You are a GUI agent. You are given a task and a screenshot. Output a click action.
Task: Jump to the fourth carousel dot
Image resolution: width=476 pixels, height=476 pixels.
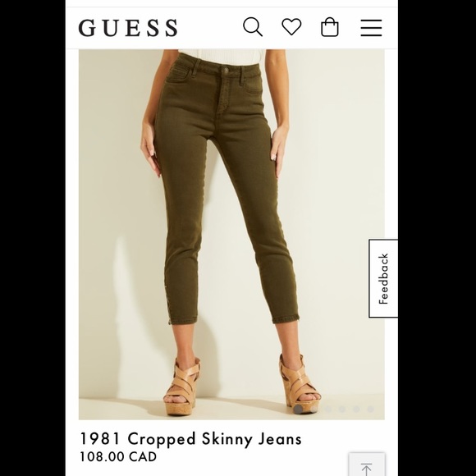(x=342, y=410)
